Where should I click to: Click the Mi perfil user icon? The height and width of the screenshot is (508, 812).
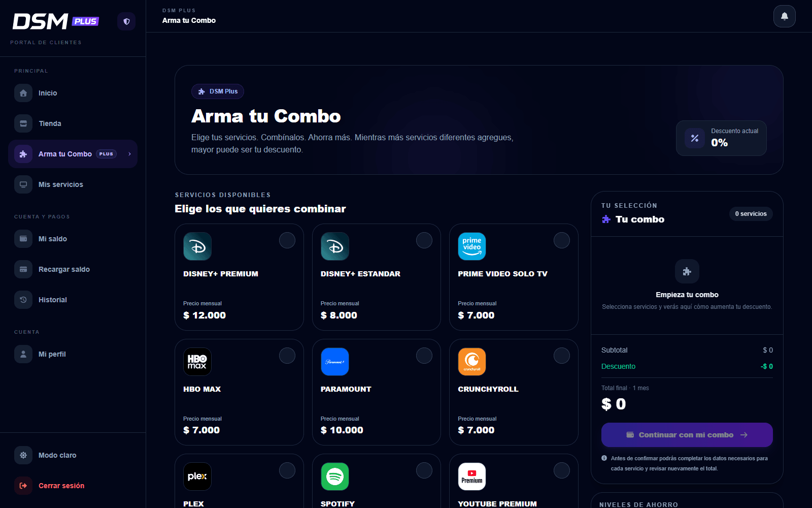(23, 354)
